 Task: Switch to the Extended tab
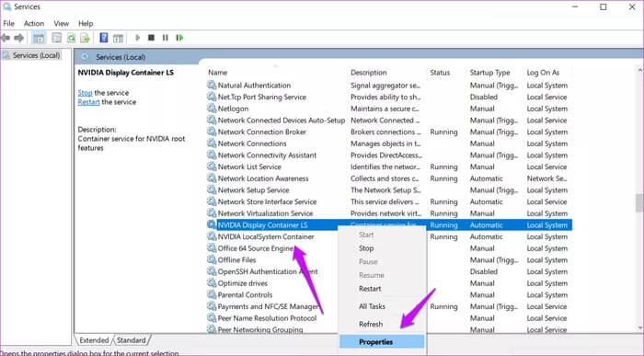pos(94,340)
